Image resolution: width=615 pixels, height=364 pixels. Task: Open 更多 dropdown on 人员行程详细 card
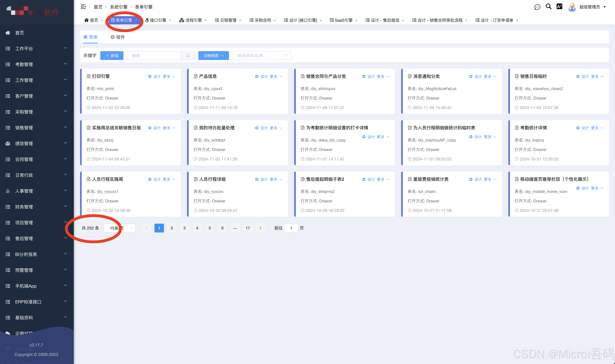(276, 180)
